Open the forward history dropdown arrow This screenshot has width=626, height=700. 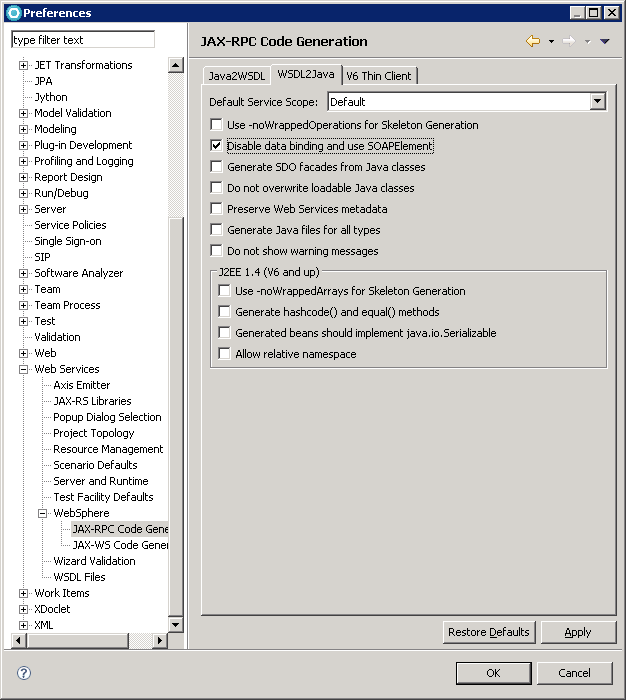[x=588, y=42]
